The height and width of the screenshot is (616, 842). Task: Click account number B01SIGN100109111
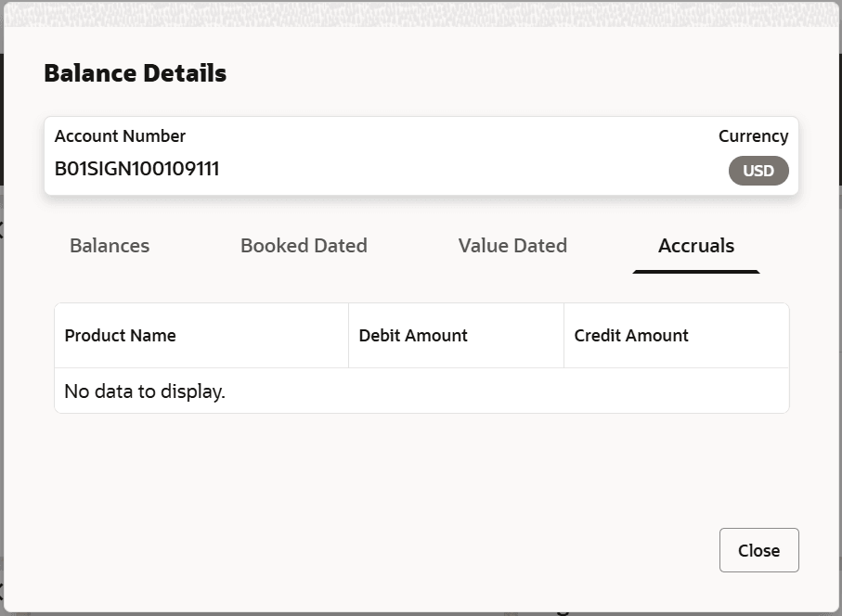click(137, 169)
